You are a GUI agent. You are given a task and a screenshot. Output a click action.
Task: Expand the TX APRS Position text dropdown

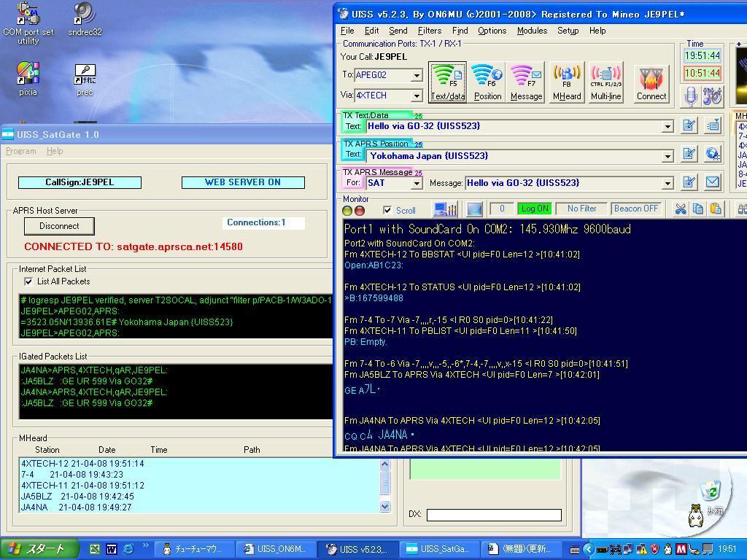click(667, 156)
